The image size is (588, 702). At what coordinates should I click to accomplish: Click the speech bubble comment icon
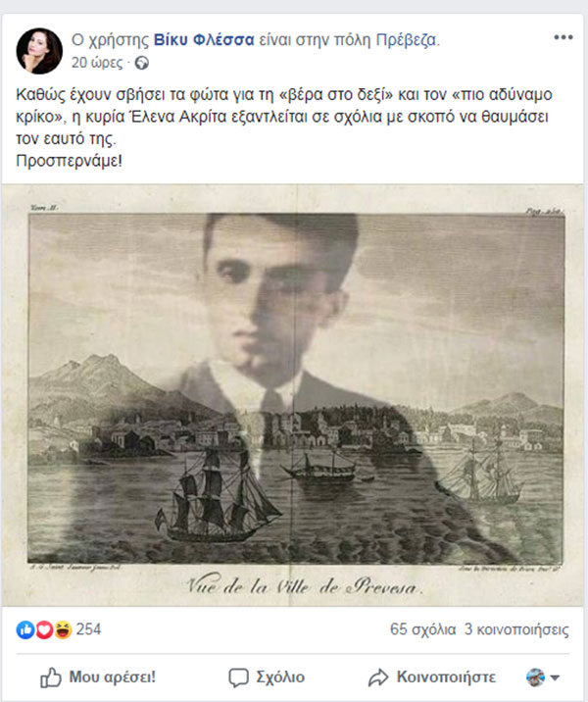coord(238,677)
